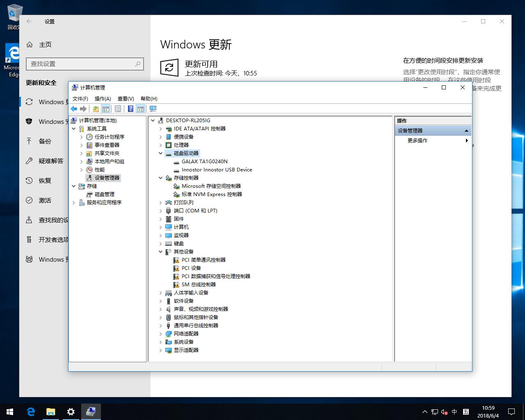Open the 查看(V) menu
Image resolution: width=525 pixels, height=420 pixels.
(126, 98)
